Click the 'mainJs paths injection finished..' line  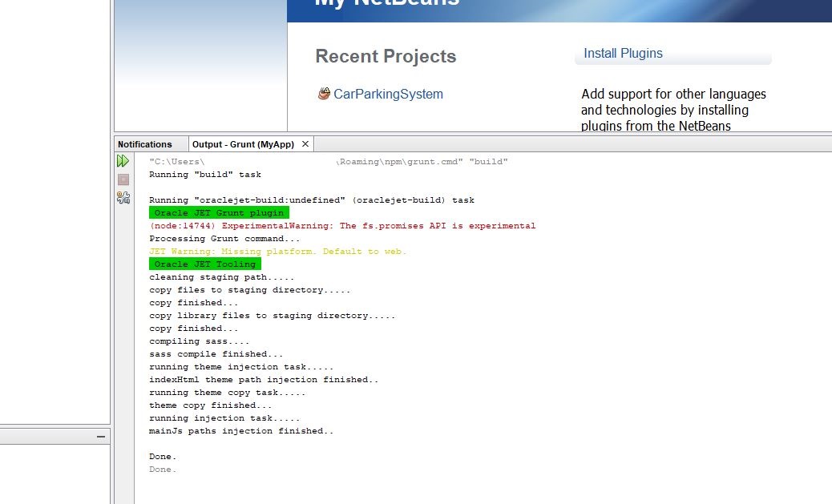coord(241,431)
